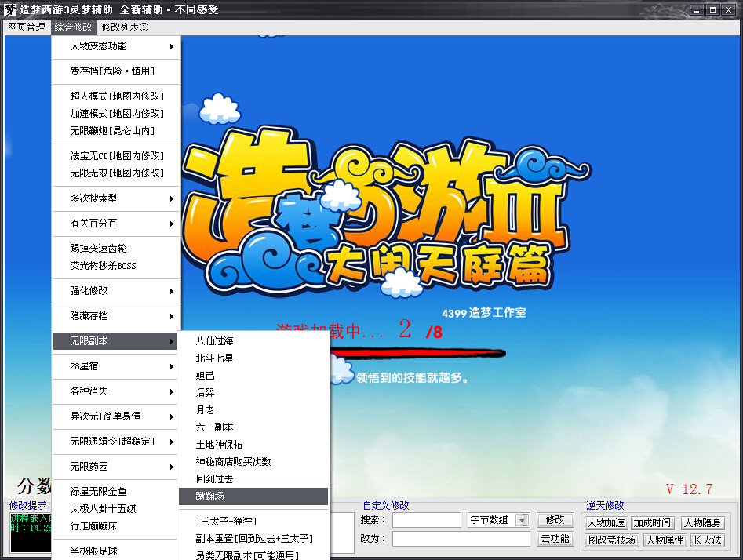Focus the 搜索 input field
This screenshot has width=743, height=560.
click(x=427, y=520)
